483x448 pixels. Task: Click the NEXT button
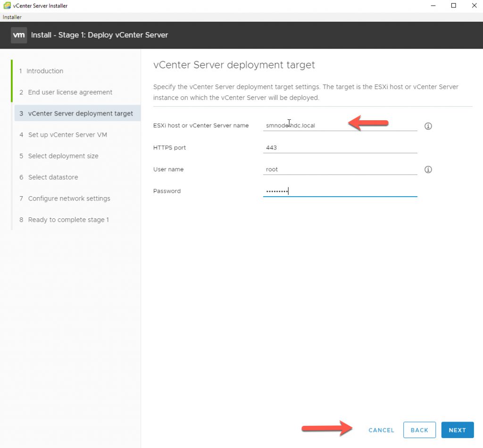click(x=458, y=430)
